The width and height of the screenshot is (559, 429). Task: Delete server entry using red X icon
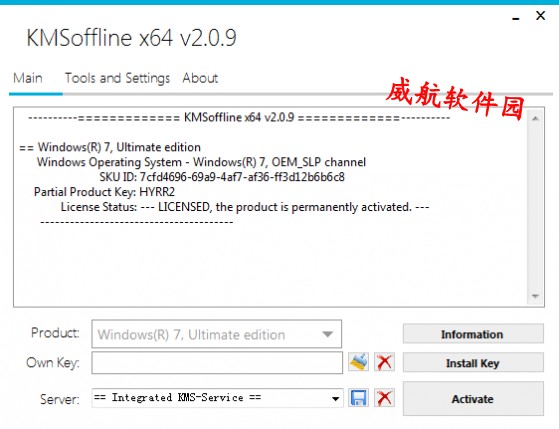[384, 398]
